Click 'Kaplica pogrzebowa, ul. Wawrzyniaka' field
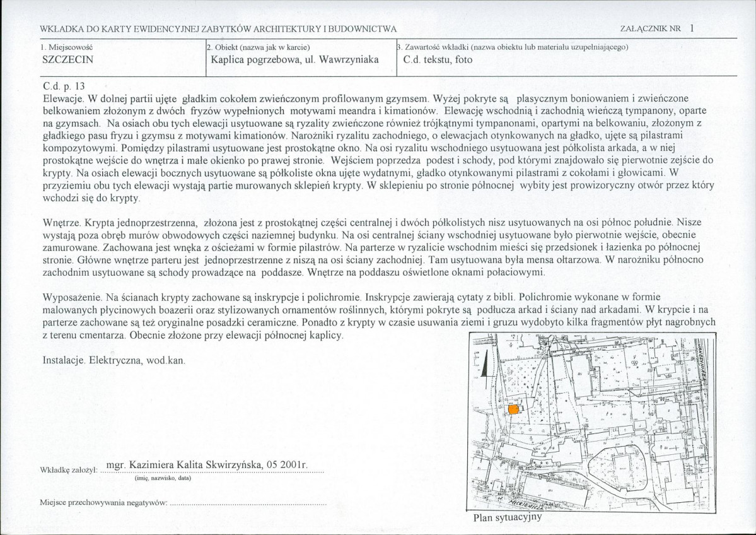The height and width of the screenshot is (535, 756). coord(294,60)
